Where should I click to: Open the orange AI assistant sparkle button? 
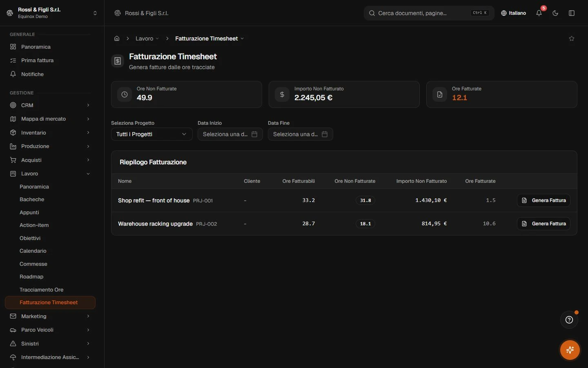coord(570,350)
